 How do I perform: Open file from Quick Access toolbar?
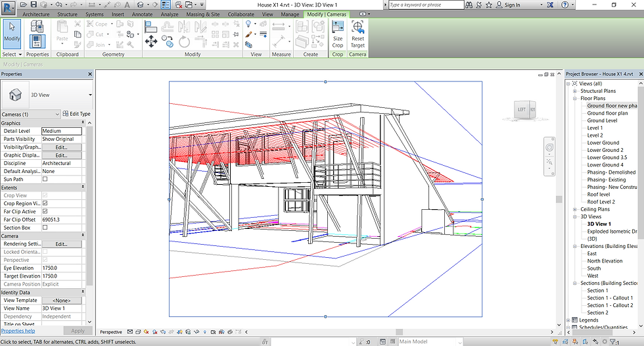pyautogui.click(x=24, y=5)
